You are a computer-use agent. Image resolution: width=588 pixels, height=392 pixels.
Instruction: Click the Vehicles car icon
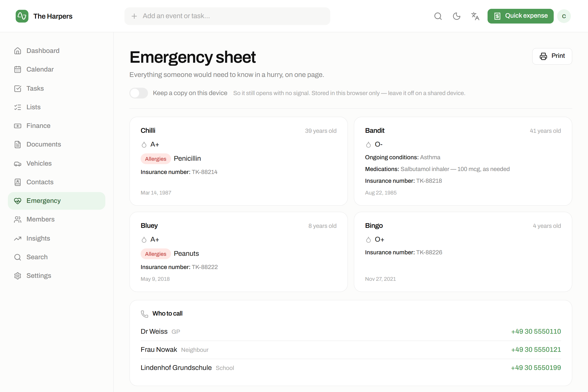pyautogui.click(x=17, y=163)
